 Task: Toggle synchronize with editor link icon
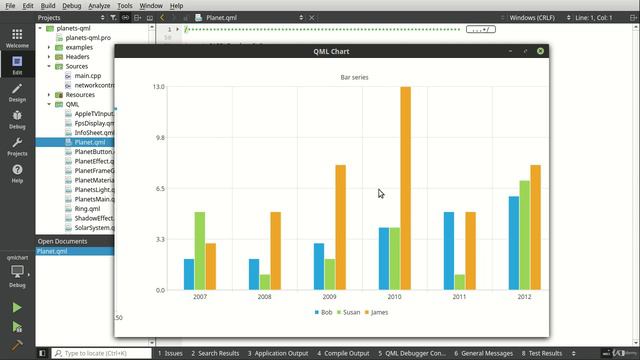pyautogui.click(x=125, y=18)
